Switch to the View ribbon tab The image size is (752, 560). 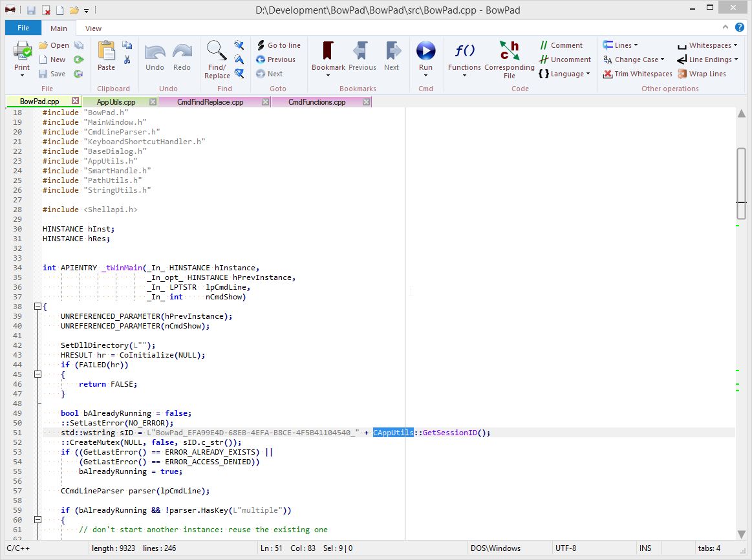[93, 28]
